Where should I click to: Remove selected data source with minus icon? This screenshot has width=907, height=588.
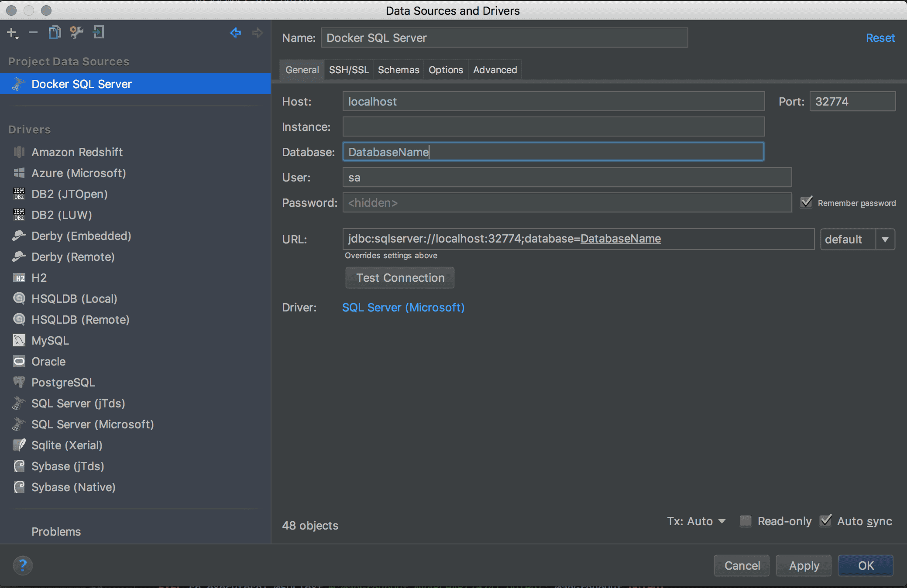[x=33, y=33]
